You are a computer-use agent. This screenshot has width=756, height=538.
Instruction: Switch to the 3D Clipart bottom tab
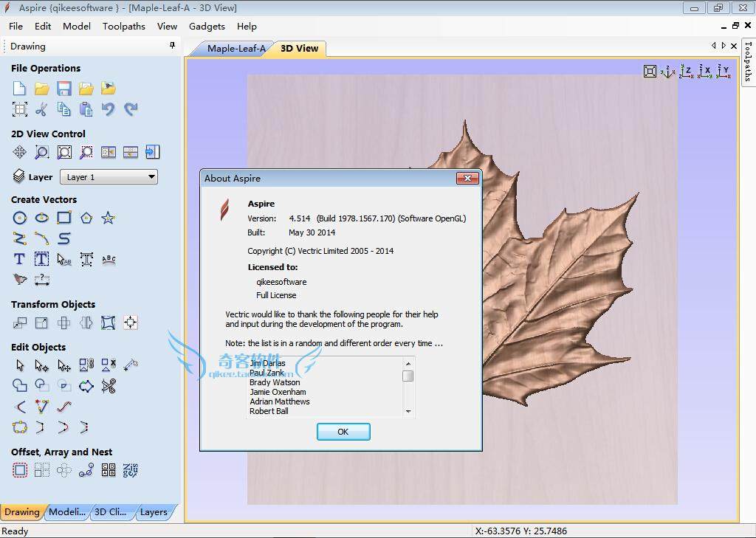coord(111,512)
